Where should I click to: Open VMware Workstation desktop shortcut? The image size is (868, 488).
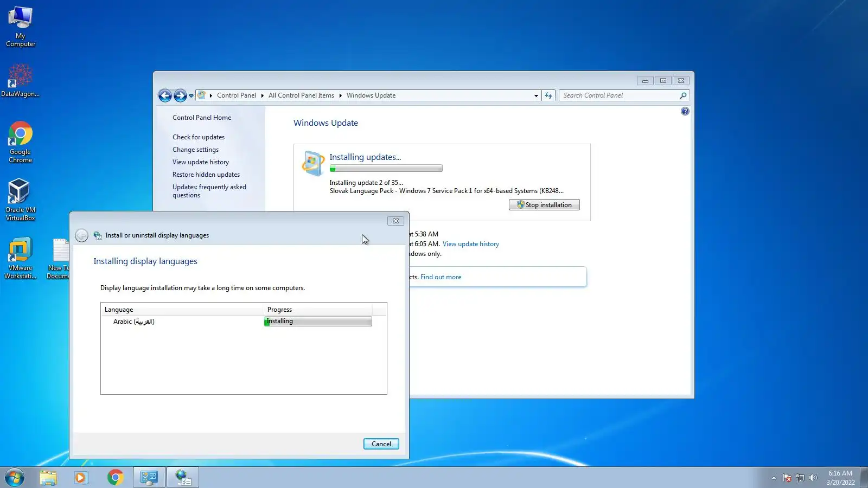tap(21, 258)
